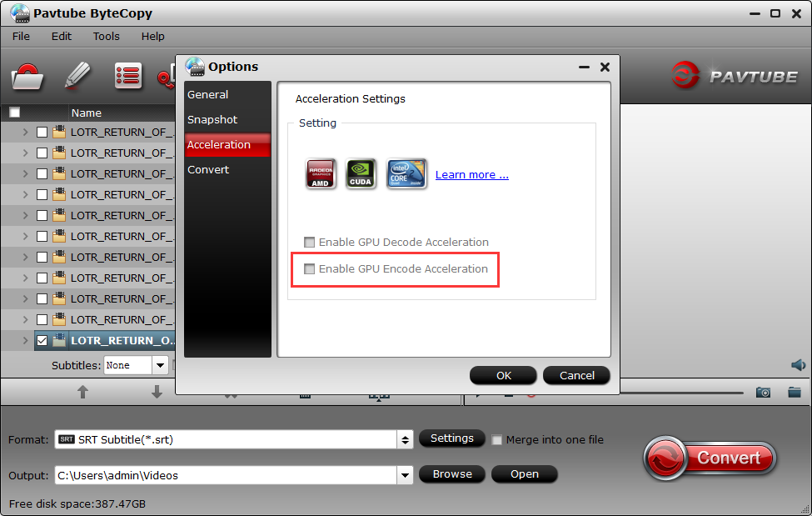This screenshot has width=812, height=516.
Task: Toggle Merge into one file checkbox
Action: [496, 440]
